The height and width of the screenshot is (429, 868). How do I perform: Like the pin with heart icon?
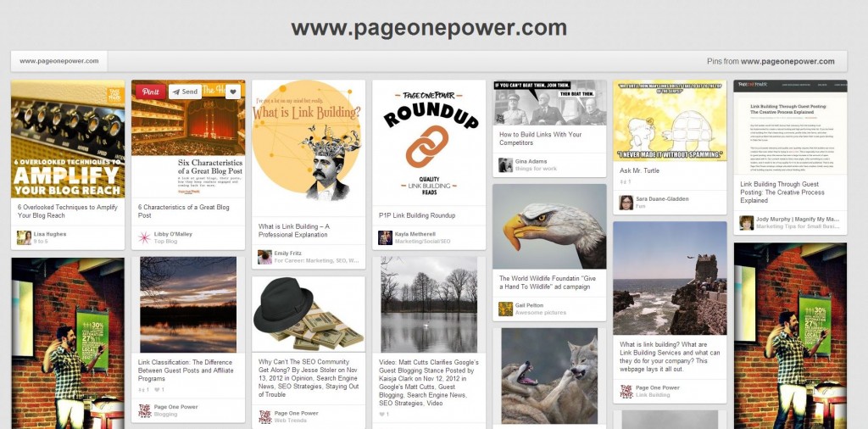(x=233, y=92)
